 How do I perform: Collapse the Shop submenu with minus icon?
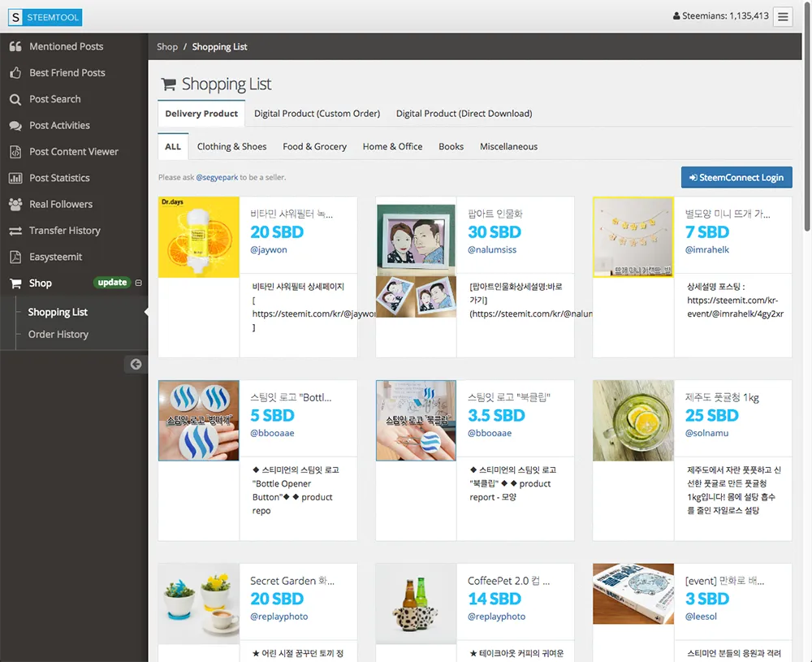[x=138, y=283]
